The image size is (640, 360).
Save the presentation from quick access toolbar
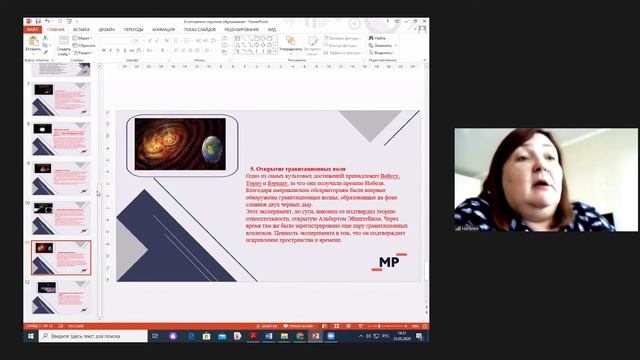[38, 21]
